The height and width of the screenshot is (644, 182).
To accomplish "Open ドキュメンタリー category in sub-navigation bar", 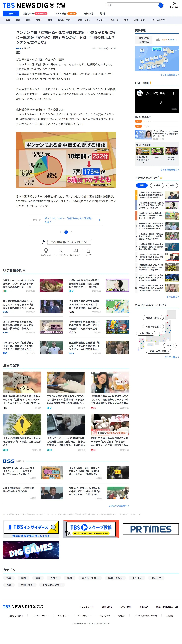I will pos(159,20).
